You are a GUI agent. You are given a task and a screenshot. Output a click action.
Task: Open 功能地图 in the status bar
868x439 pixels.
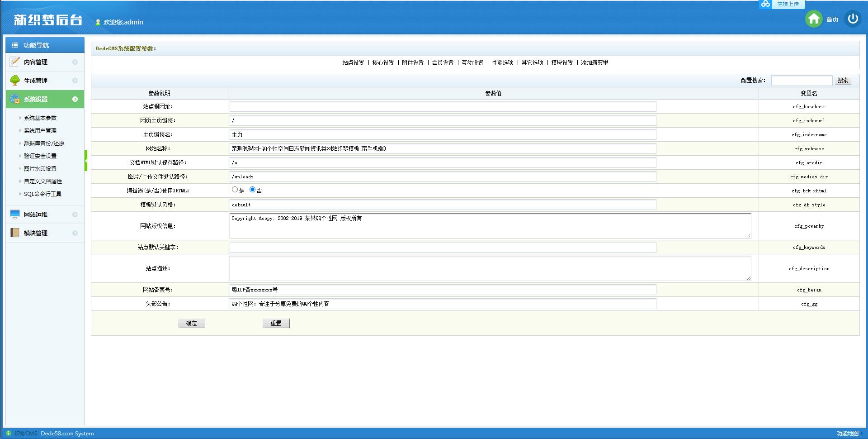[x=847, y=433]
